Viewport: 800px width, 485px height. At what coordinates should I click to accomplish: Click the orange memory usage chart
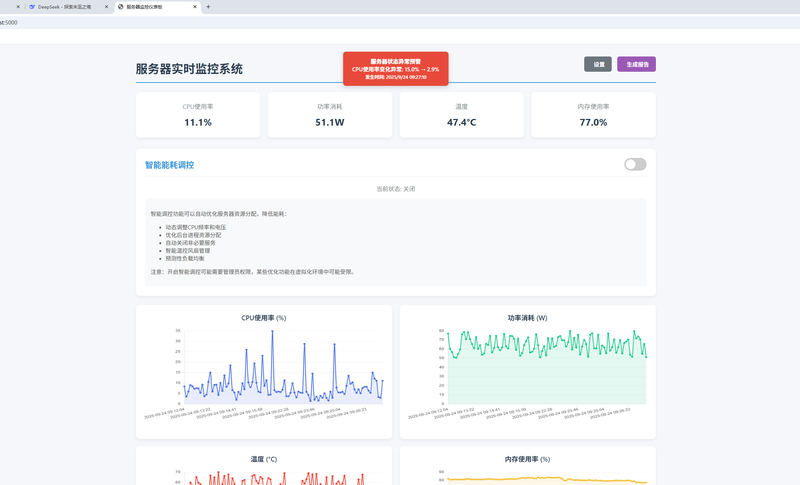[547, 480]
